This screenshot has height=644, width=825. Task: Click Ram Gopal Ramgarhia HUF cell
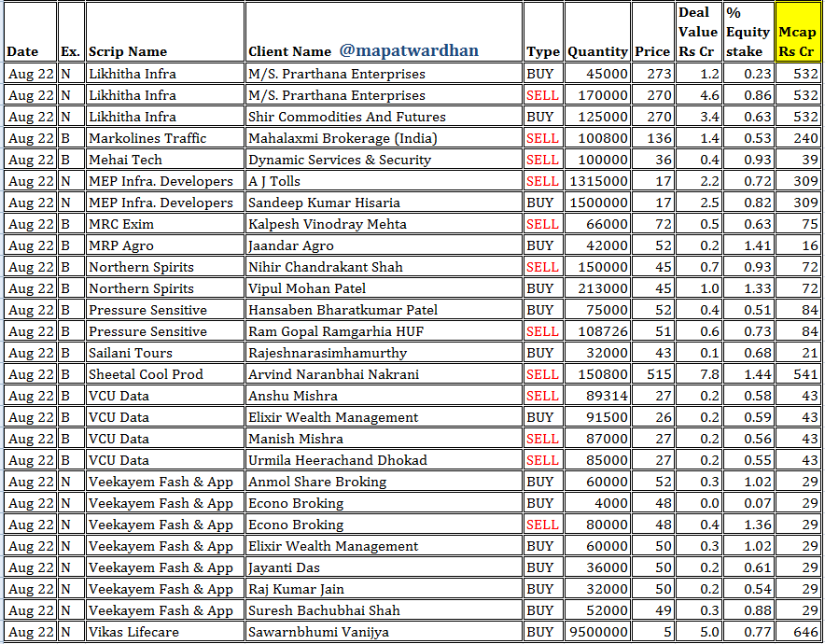(x=384, y=331)
